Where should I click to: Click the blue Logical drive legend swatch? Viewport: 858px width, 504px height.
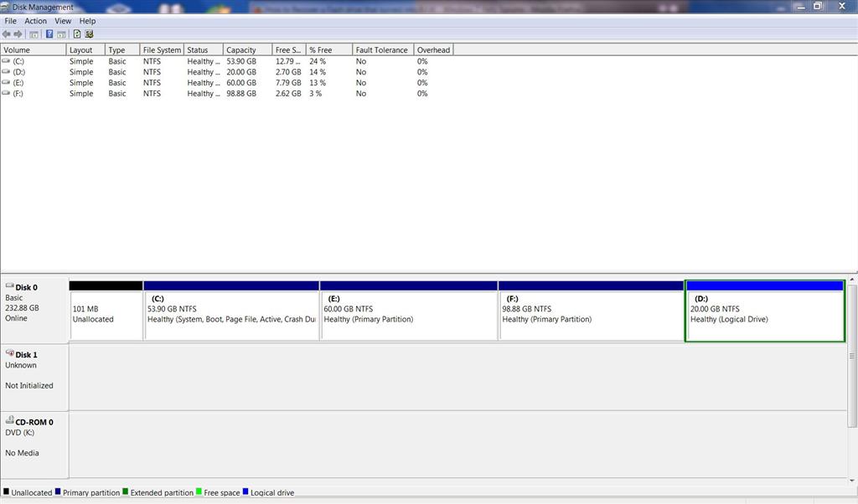[246, 491]
